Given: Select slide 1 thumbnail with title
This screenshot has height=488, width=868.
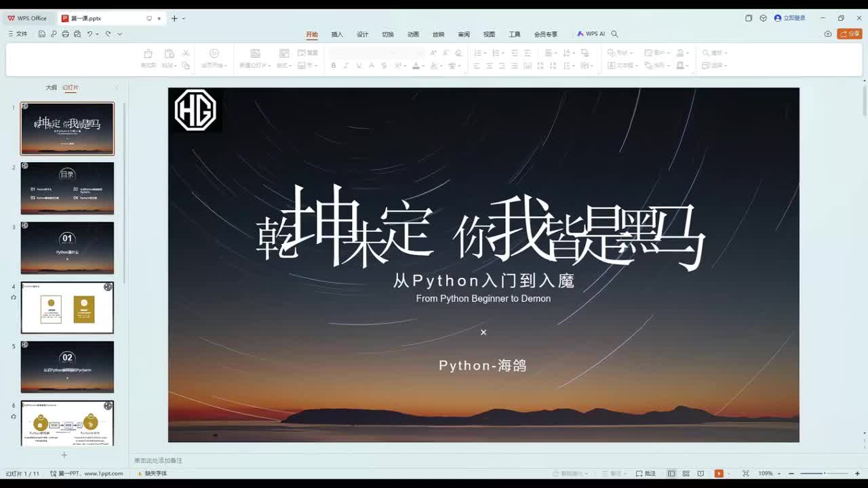Looking at the screenshot, I should click(67, 129).
